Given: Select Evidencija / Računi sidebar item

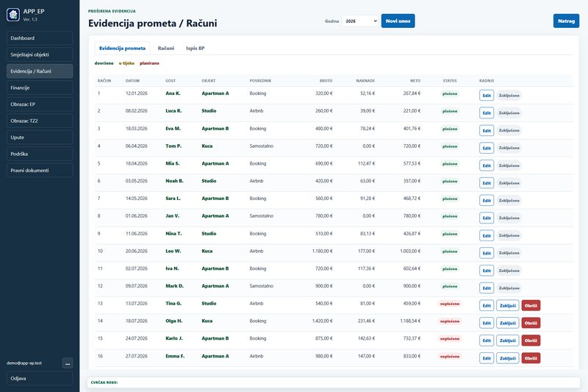Looking at the screenshot, I should pyautogui.click(x=40, y=71).
